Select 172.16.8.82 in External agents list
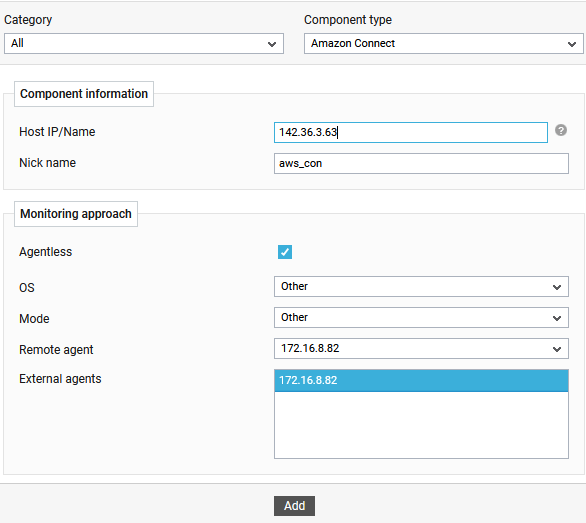The height and width of the screenshot is (523, 586). 421,381
